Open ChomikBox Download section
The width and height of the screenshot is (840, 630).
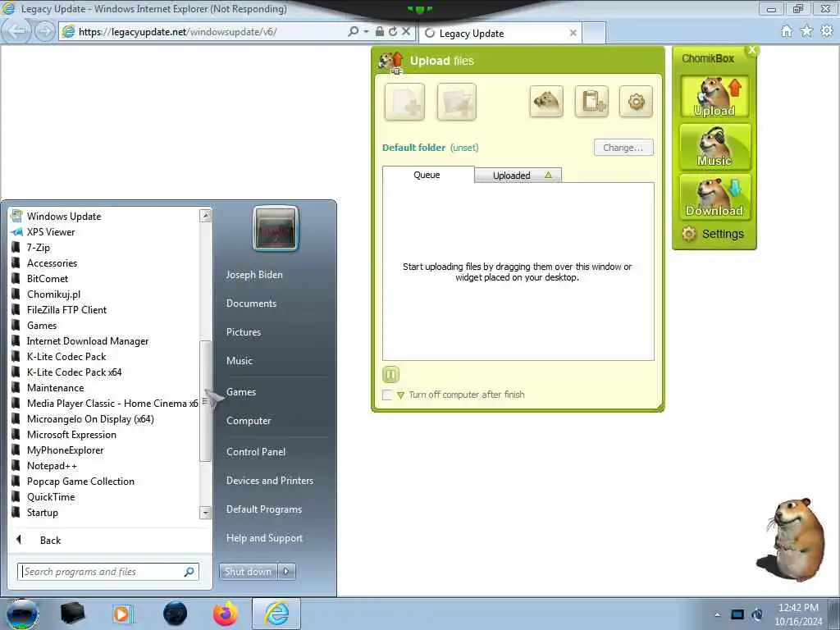click(714, 197)
